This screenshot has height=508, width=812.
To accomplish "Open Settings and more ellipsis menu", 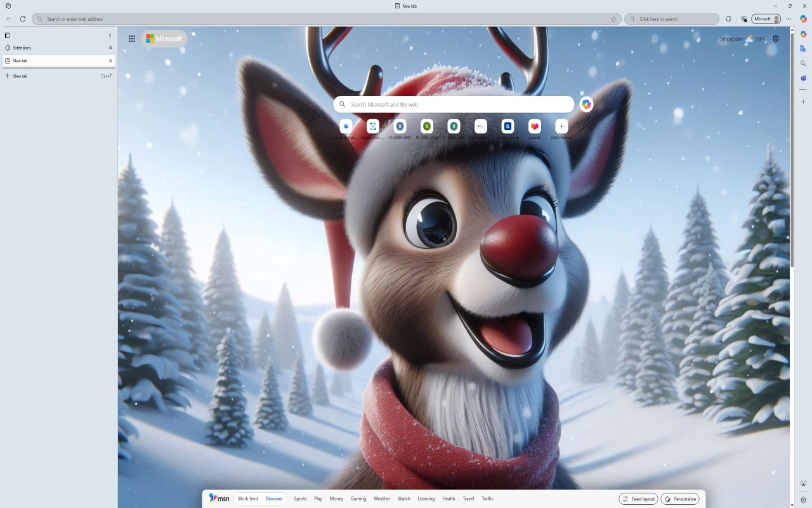I will 789,19.
